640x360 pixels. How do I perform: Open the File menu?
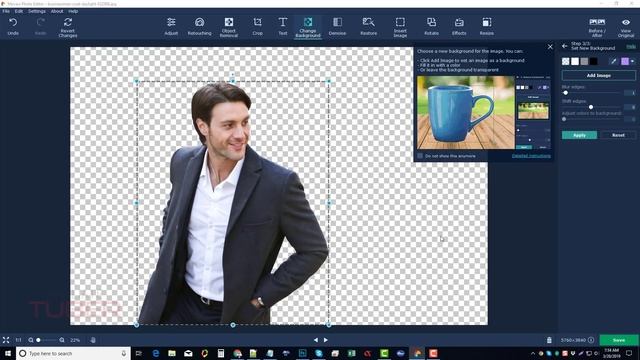coord(6,11)
